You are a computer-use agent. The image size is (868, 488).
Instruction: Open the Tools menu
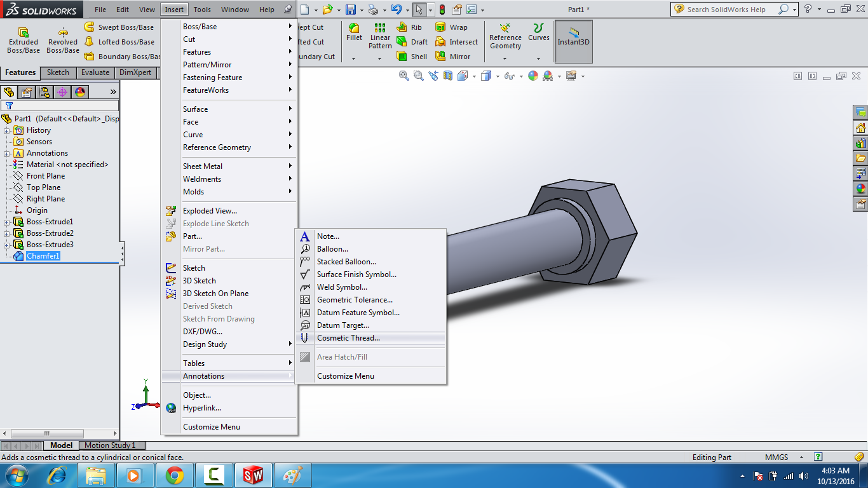point(202,10)
